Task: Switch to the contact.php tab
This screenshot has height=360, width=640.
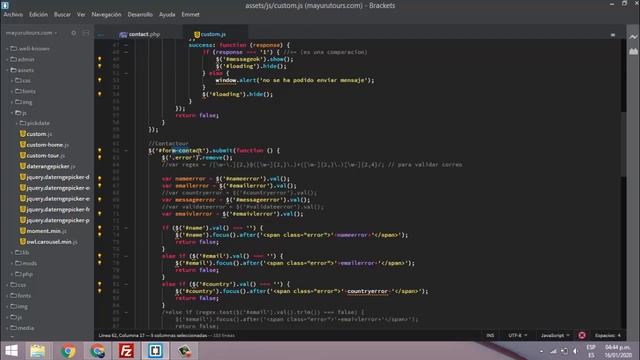Action: pos(144,34)
